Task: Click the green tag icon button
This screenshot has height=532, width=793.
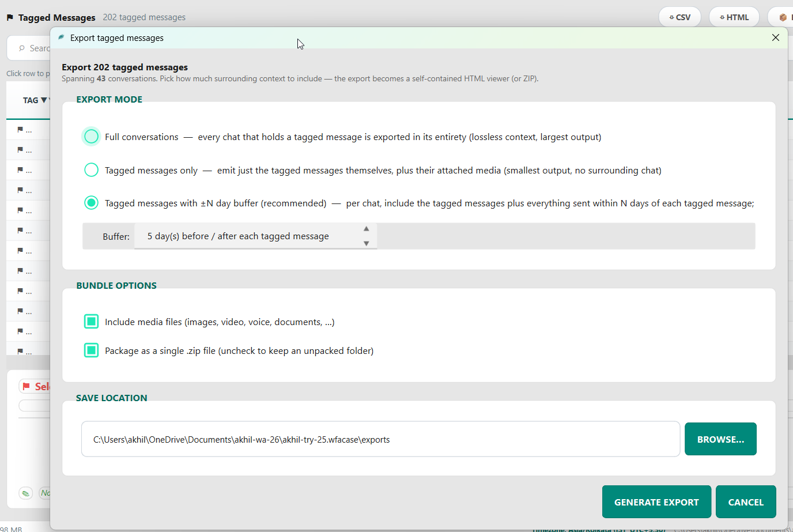Action: coord(26,493)
